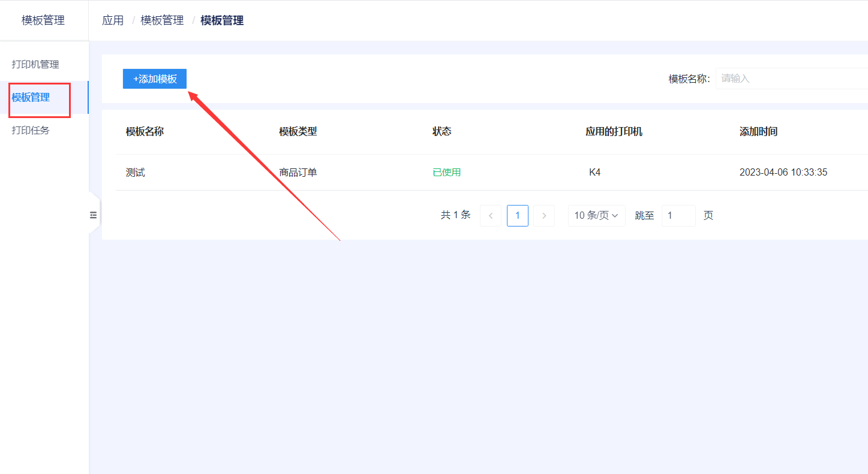868x474 pixels.
Task: Collapse the sidebar using the menu-fold icon
Action: (93, 215)
